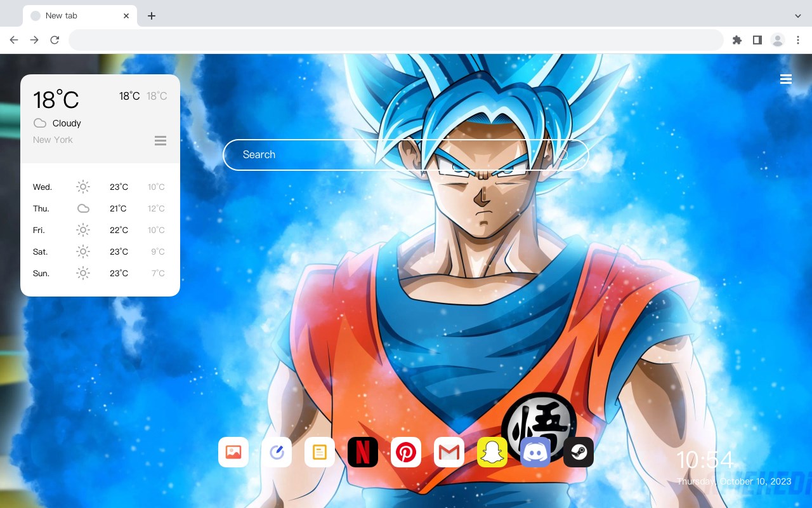Toggle the browser side panel
This screenshot has width=812, height=508.
(757, 40)
